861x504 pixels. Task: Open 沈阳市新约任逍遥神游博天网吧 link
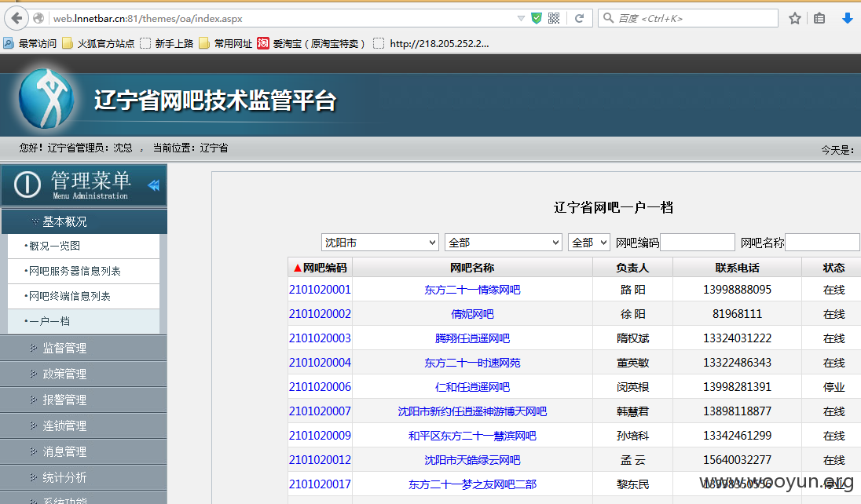pyautogui.click(x=472, y=411)
